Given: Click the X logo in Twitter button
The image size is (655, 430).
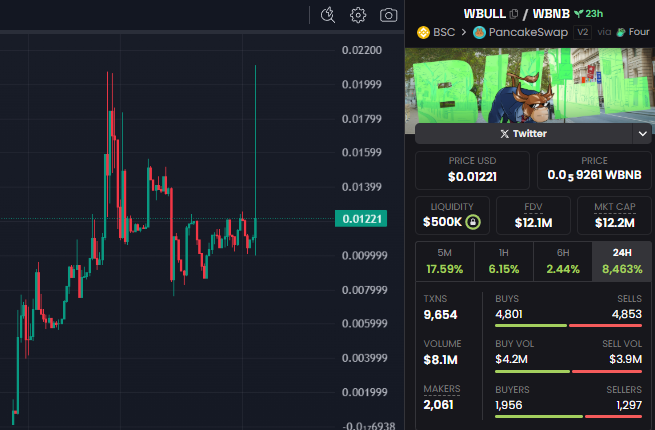Looking at the screenshot, I should 505,134.
